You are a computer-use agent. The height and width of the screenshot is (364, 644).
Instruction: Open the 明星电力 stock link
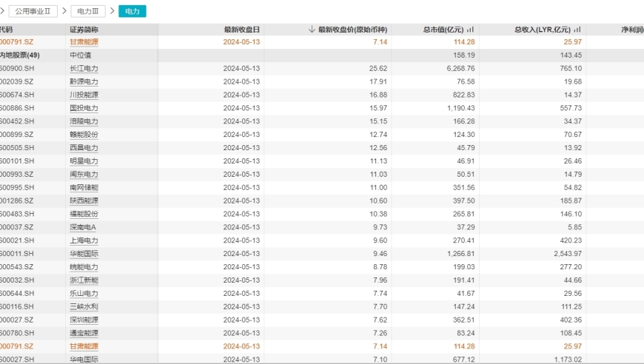coord(84,161)
